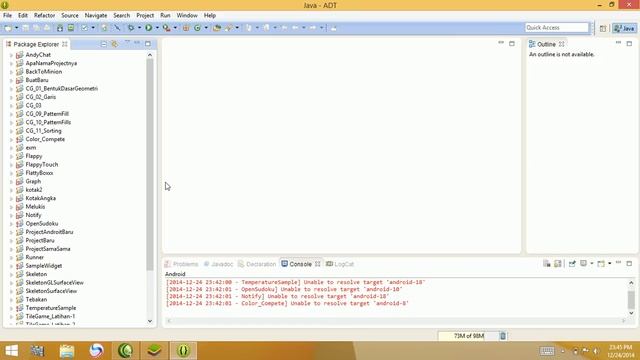Expand the OpenSudoku project node
Screen dimensions: 640x360
[11, 224]
